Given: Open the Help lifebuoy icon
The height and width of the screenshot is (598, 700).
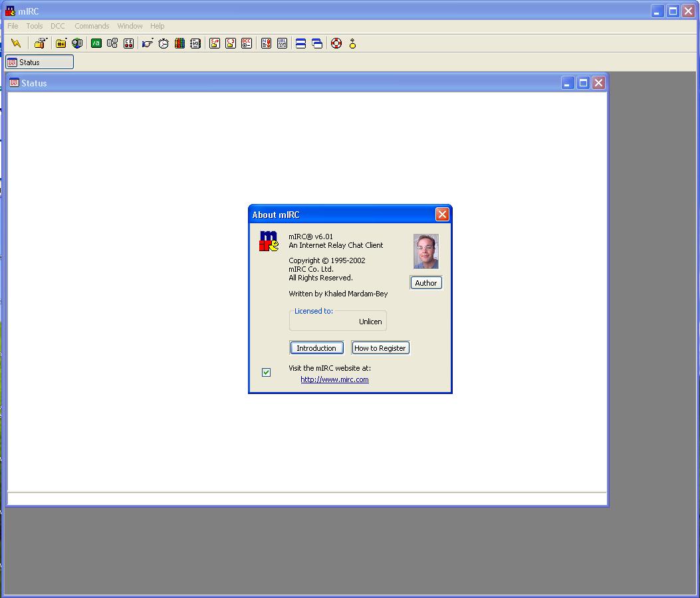Looking at the screenshot, I should pyautogui.click(x=336, y=43).
